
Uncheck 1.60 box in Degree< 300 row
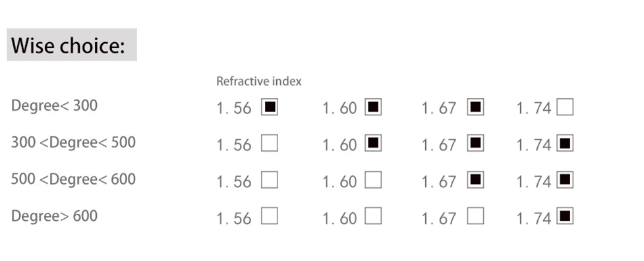click(373, 107)
